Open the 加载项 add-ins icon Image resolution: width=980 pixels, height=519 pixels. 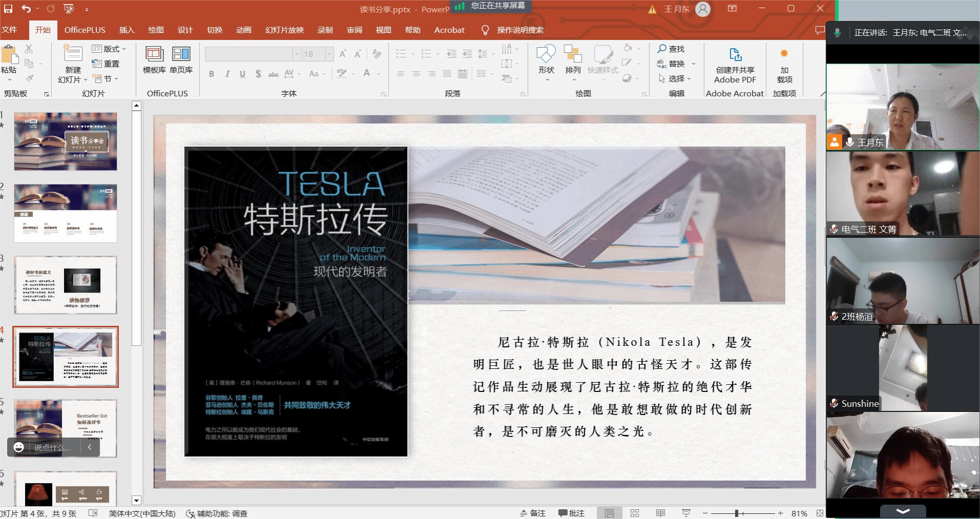tap(784, 55)
